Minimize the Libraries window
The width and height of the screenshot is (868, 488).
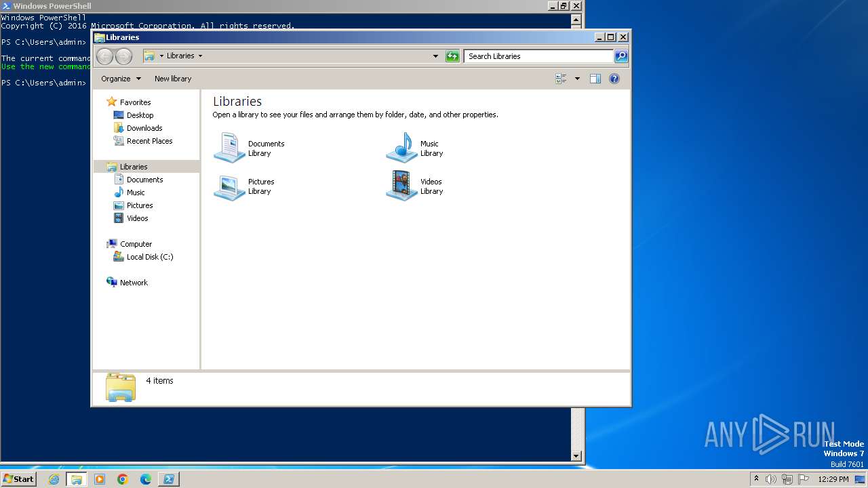pos(599,37)
